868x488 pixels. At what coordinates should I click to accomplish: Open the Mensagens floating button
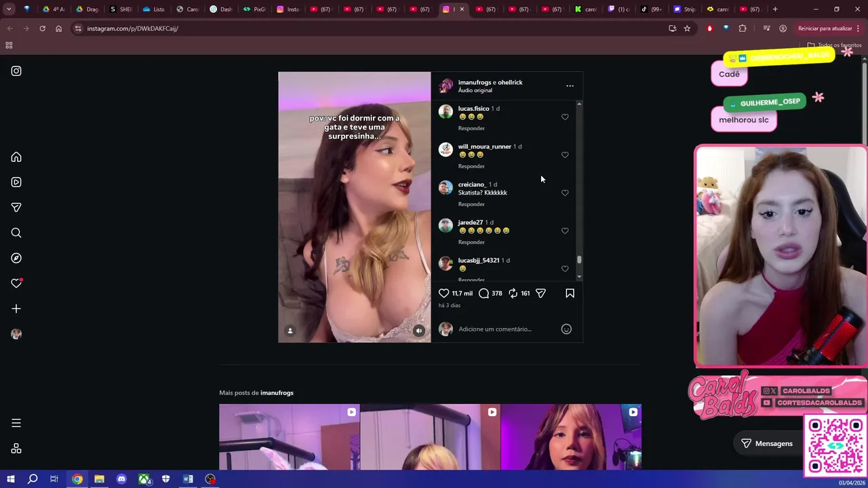point(766,443)
